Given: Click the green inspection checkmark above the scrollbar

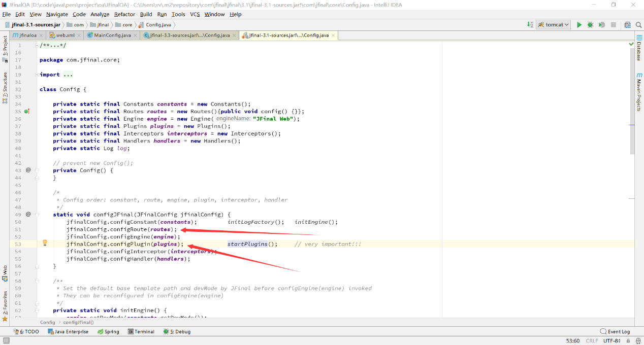Looking at the screenshot, I should click(x=631, y=45).
